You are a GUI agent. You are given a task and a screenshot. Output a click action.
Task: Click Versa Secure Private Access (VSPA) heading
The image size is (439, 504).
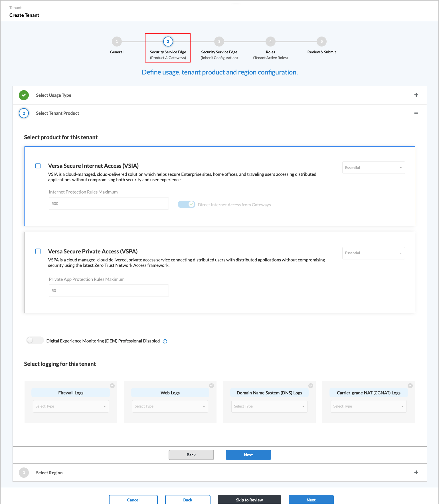93,251
